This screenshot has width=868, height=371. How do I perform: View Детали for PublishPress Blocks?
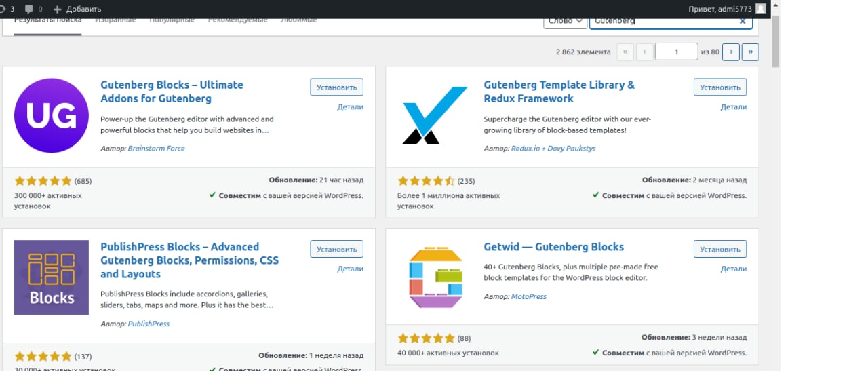point(350,269)
